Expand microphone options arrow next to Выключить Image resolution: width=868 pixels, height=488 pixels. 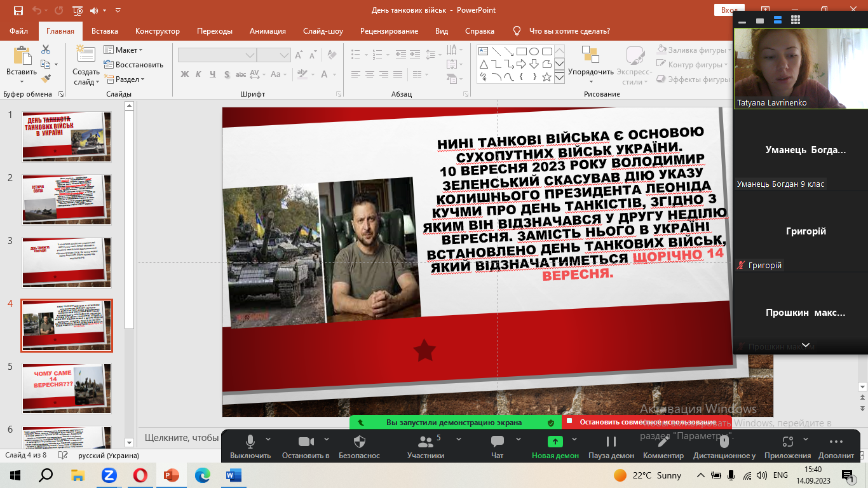pyautogui.click(x=268, y=438)
